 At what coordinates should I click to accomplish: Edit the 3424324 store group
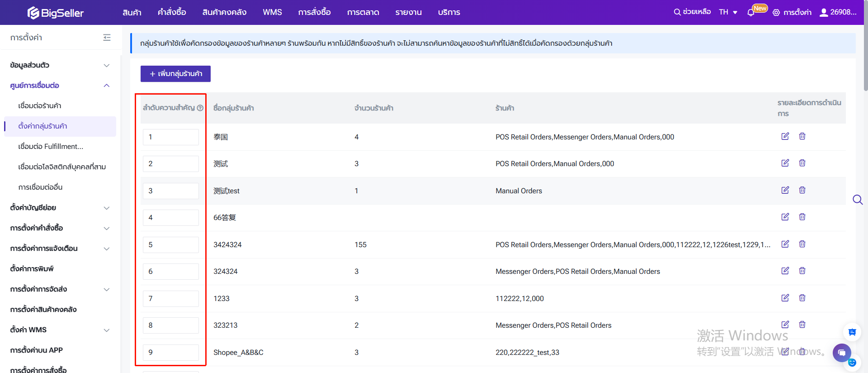785,244
